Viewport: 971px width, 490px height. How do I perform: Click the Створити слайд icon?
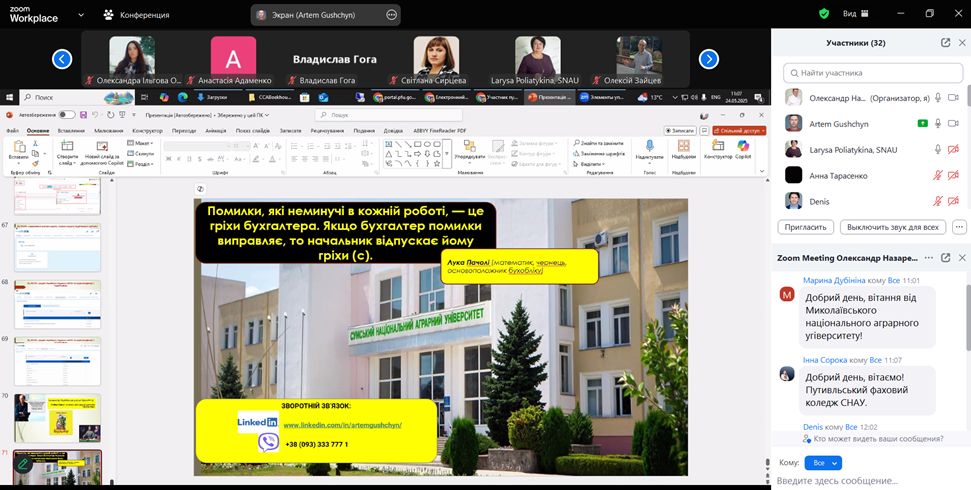[67, 146]
